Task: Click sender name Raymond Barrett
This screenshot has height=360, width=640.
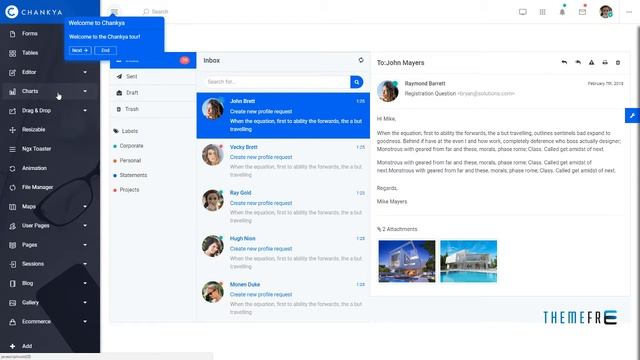Action: (425, 84)
